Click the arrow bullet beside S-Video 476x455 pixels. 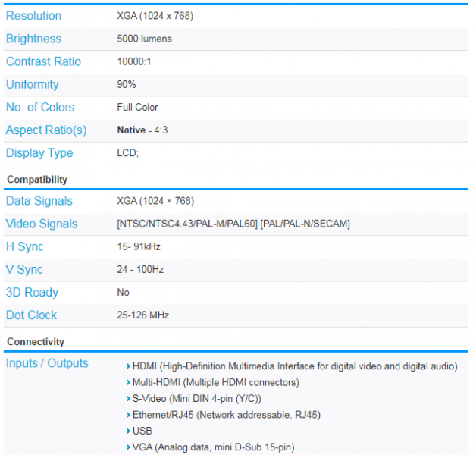coord(127,399)
